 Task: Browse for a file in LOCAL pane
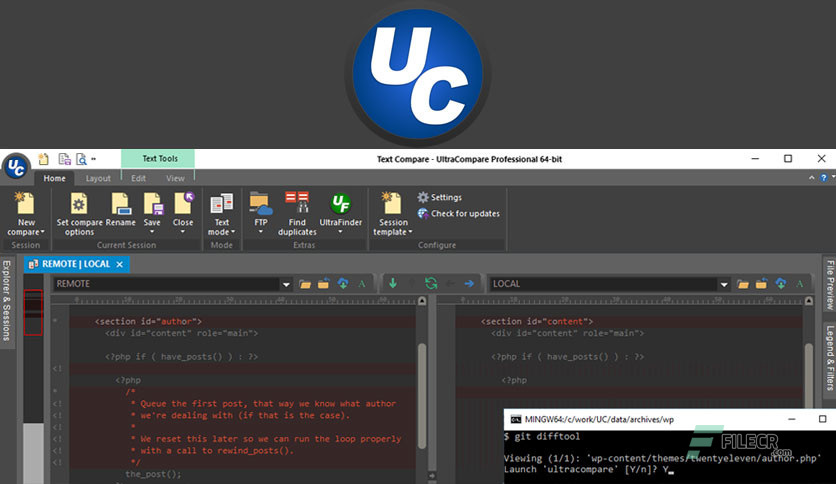[x=743, y=284]
